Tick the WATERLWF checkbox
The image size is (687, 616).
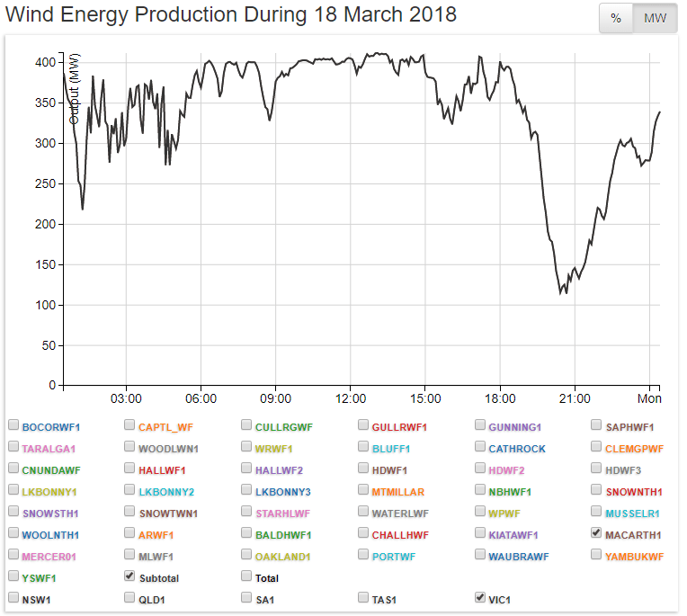point(364,512)
